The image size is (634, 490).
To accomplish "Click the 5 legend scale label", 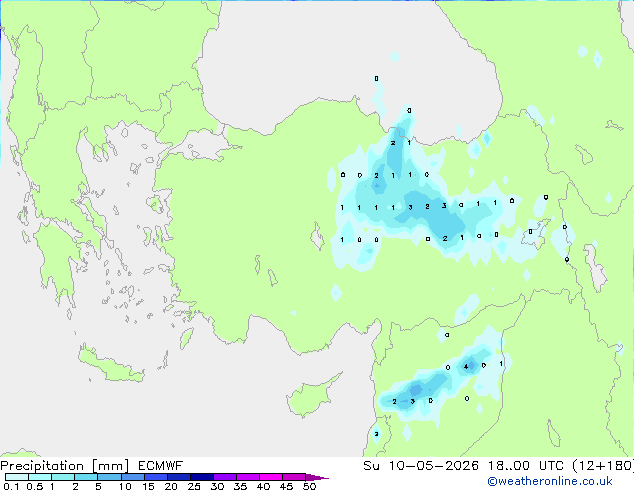I will 98,486.
